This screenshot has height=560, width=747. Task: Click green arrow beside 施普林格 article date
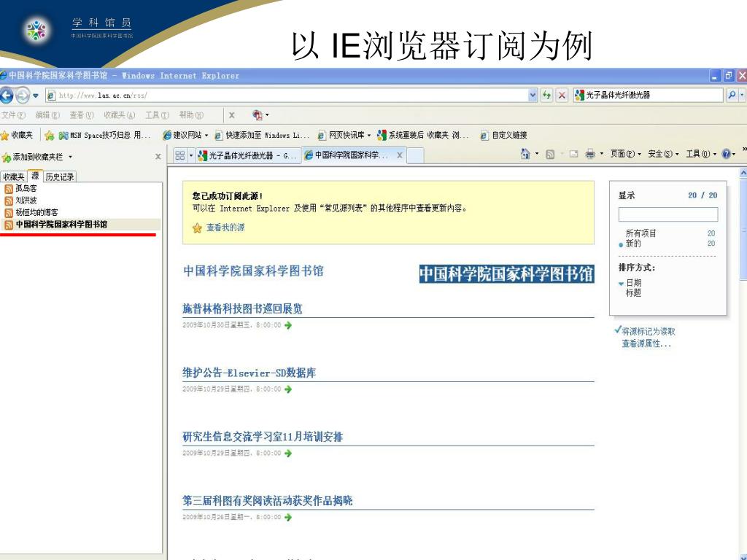[288, 325]
